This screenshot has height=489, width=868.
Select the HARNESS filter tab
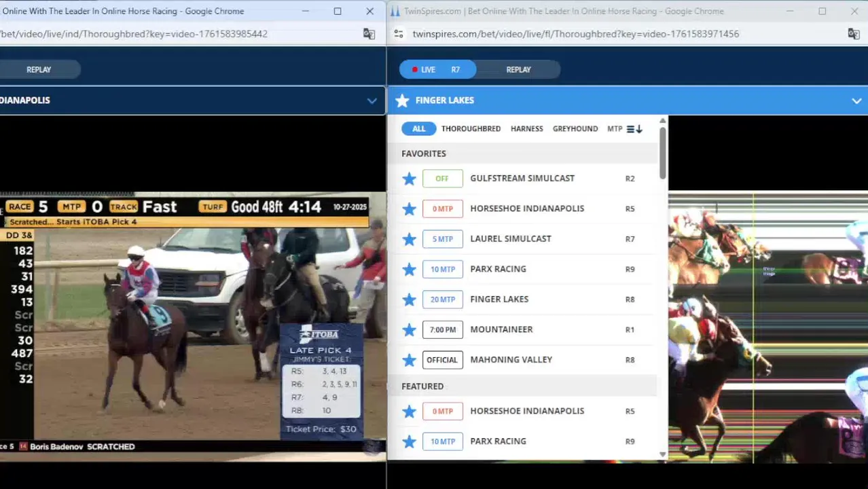point(526,128)
